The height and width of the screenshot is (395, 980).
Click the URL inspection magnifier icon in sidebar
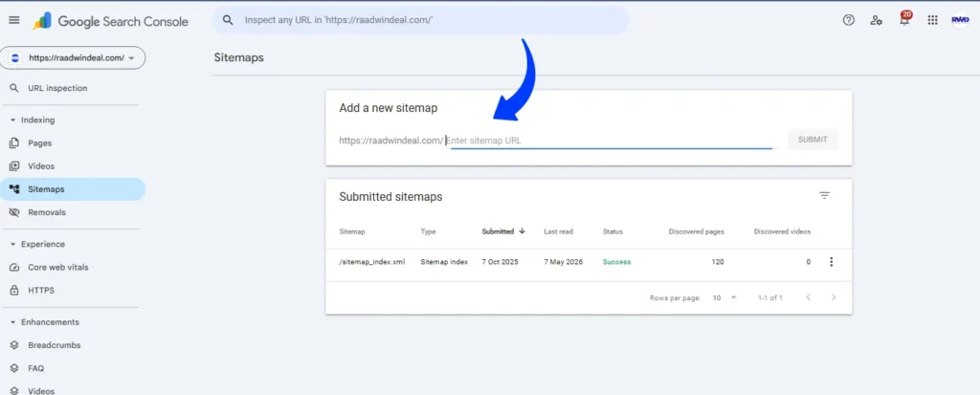pyautogui.click(x=14, y=88)
